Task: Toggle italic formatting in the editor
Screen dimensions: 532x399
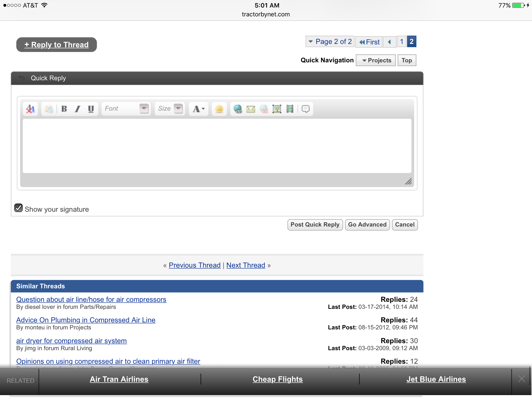Action: point(77,109)
